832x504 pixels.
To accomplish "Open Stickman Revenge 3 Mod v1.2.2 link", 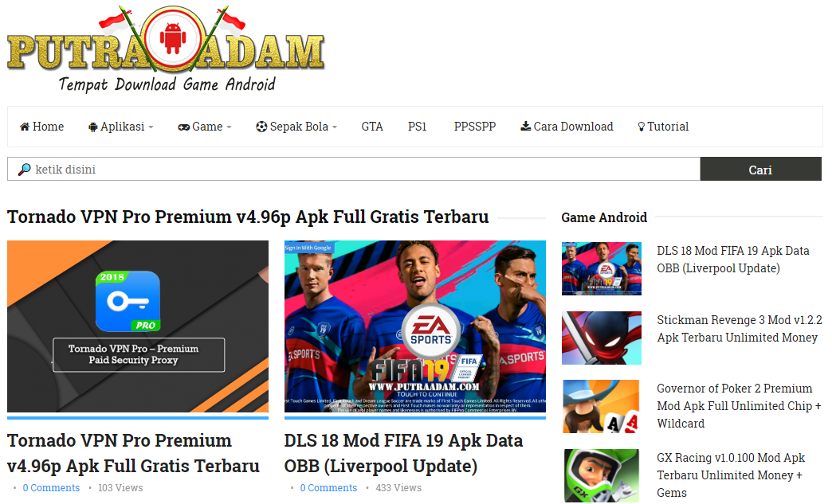I will point(740,329).
